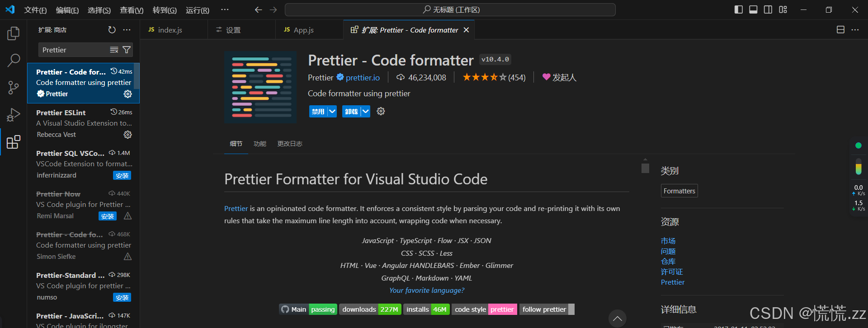Open the 转到 menu
868x328 pixels.
tap(165, 10)
